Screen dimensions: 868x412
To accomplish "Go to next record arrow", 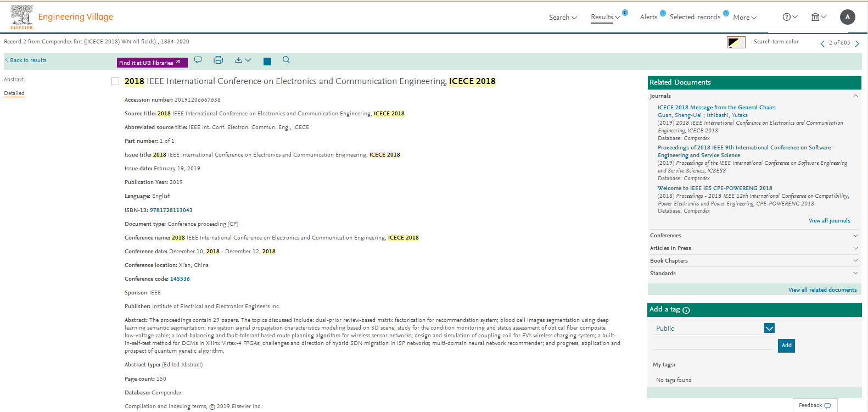I will (857, 43).
